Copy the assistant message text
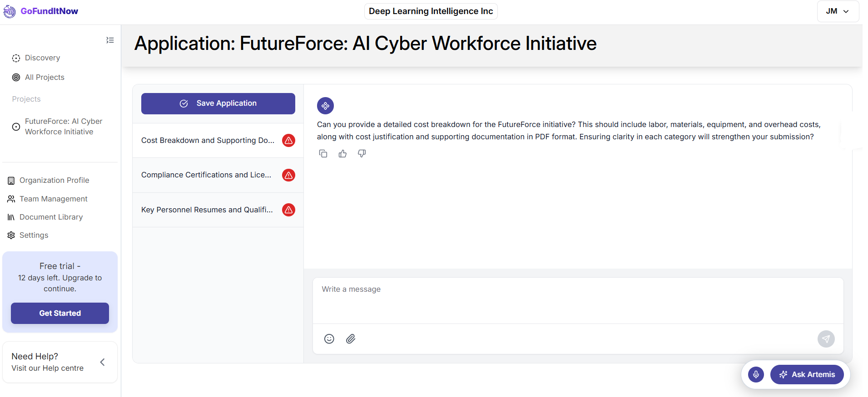 tap(323, 154)
